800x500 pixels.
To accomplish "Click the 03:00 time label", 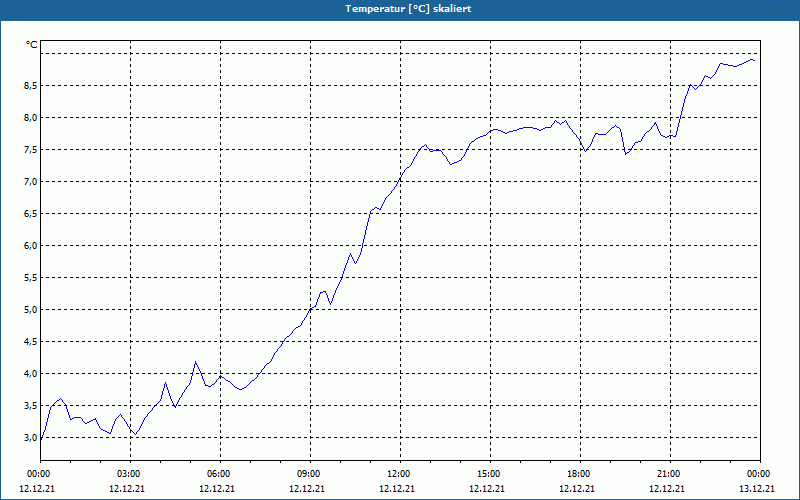I will [x=129, y=474].
